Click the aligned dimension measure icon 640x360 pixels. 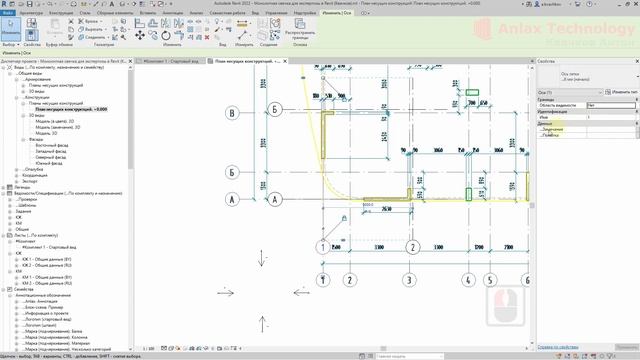[x=242, y=24]
